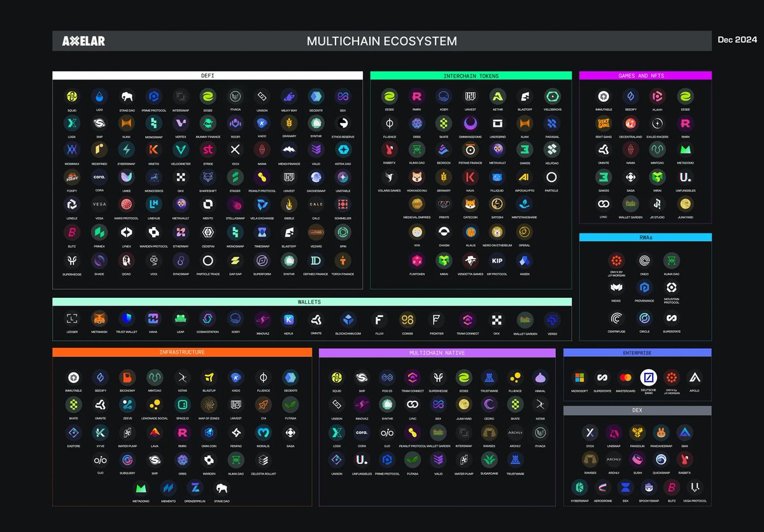The height and width of the screenshot is (532, 764).
Task: Click the Blockchain.com icon
Action: click(348, 319)
